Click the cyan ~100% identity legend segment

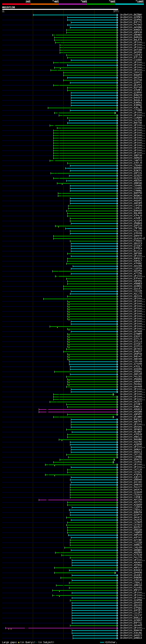[130, 4]
